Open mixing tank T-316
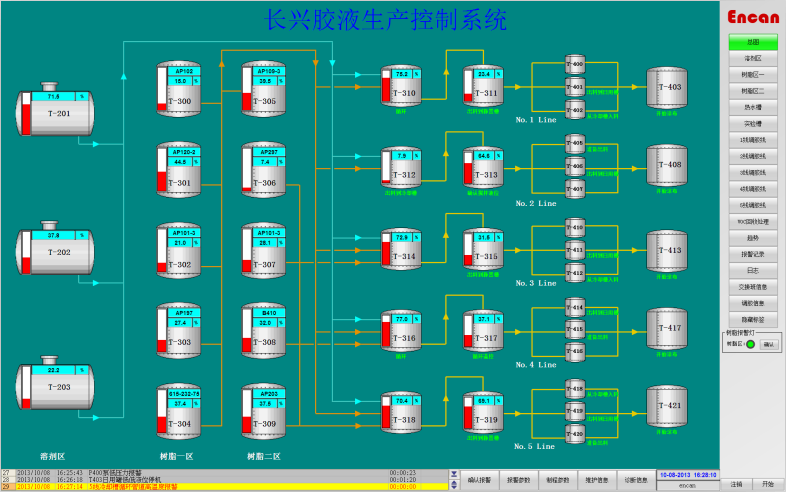Image resolution: width=786 pixels, height=492 pixels. pos(401,332)
